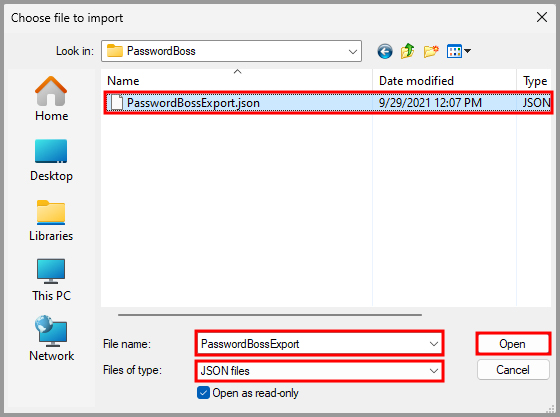The image size is (560, 417).
Task: Select the PasswordBossExport.json file
Action: [328, 103]
